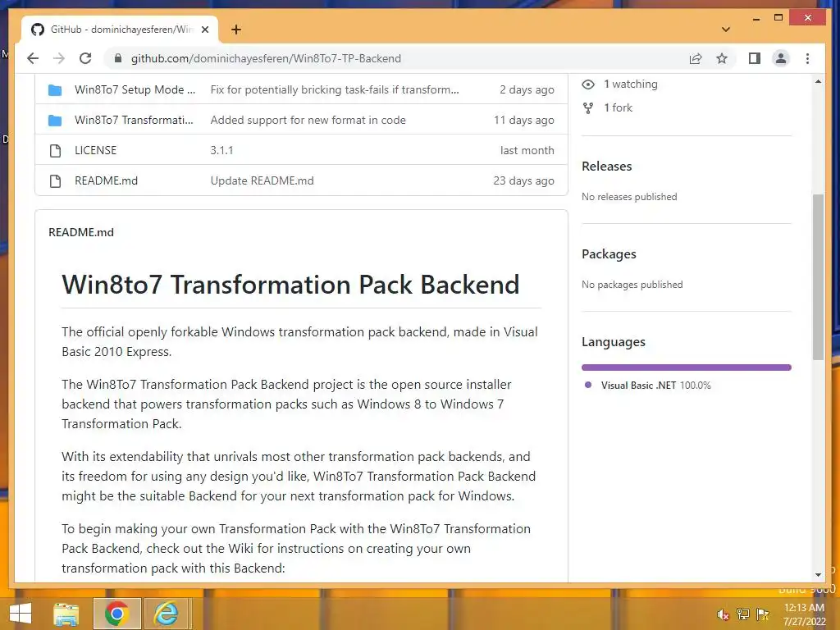This screenshot has width=840, height=630.
Task: Open the Chrome three-dot menu
Action: click(807, 58)
